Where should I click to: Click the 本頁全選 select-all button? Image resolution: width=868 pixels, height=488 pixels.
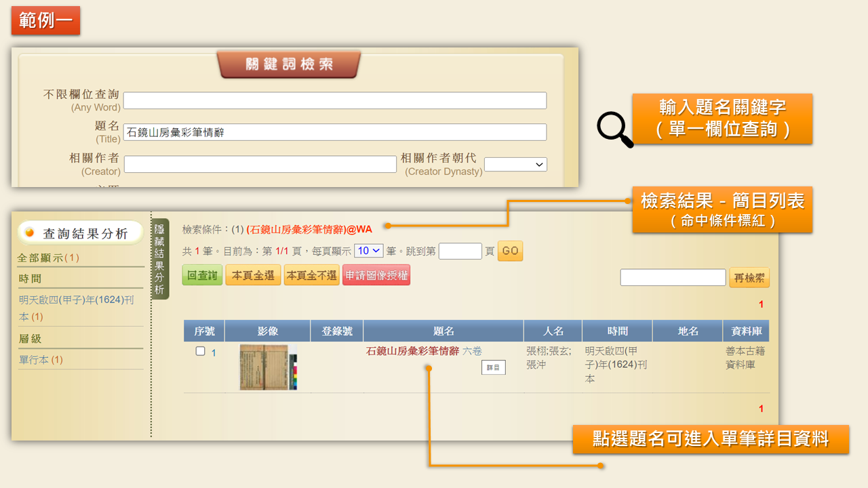tap(253, 275)
